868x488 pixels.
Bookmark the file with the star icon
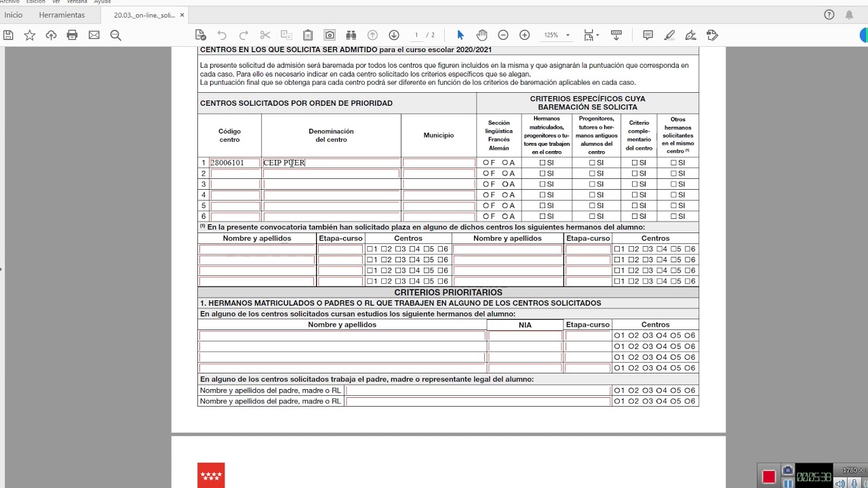coord(30,35)
